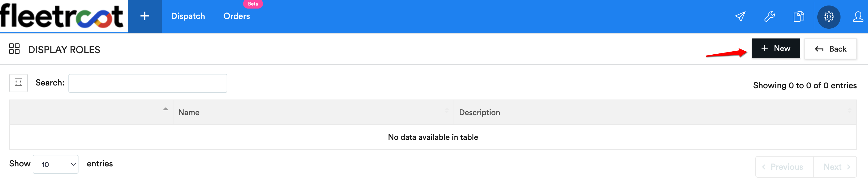
Task: Sort table by Name column
Action: tap(313, 112)
